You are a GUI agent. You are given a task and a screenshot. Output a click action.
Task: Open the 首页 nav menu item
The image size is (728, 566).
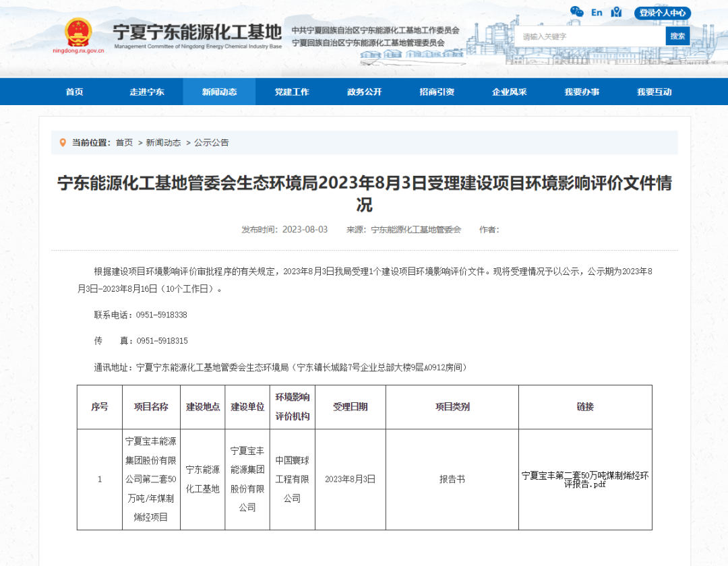point(74,92)
